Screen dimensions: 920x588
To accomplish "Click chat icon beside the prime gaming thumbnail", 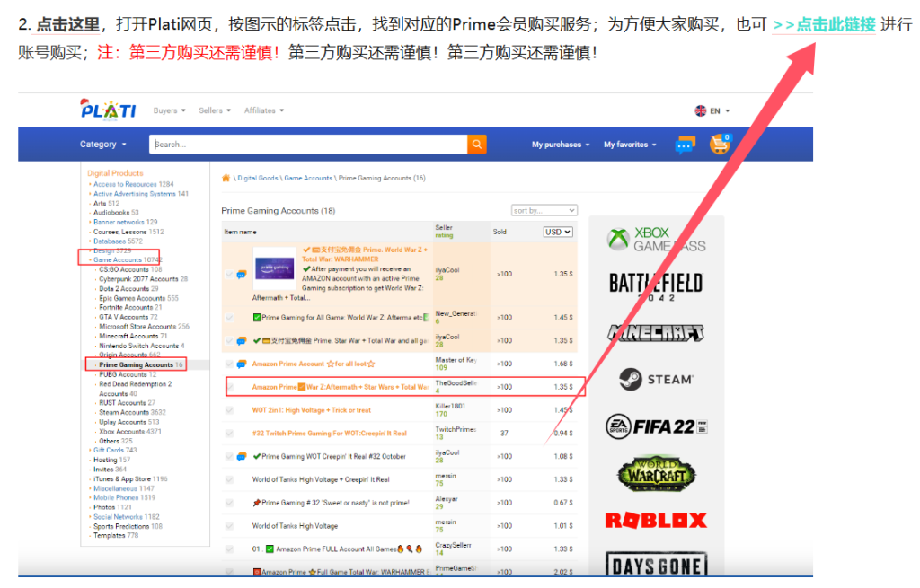I will (241, 275).
